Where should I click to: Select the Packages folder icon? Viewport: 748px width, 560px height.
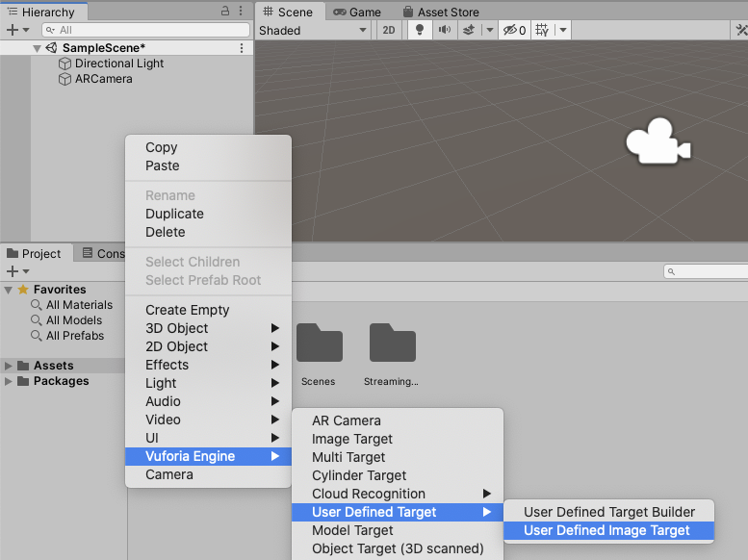[x=23, y=381]
